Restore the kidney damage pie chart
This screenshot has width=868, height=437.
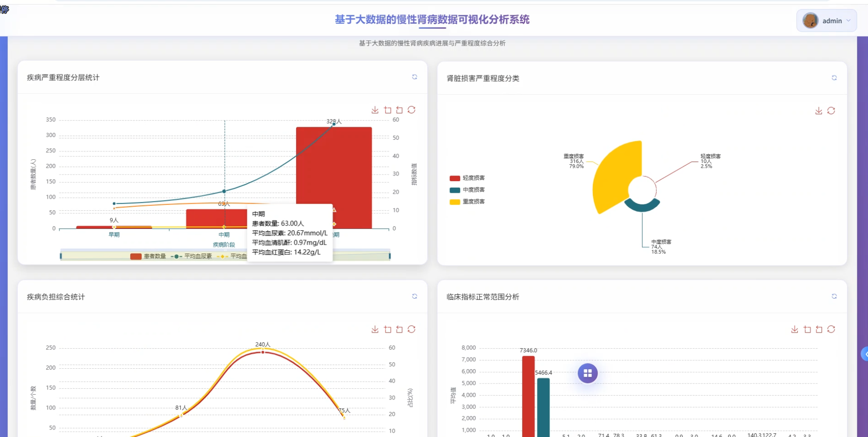(831, 111)
